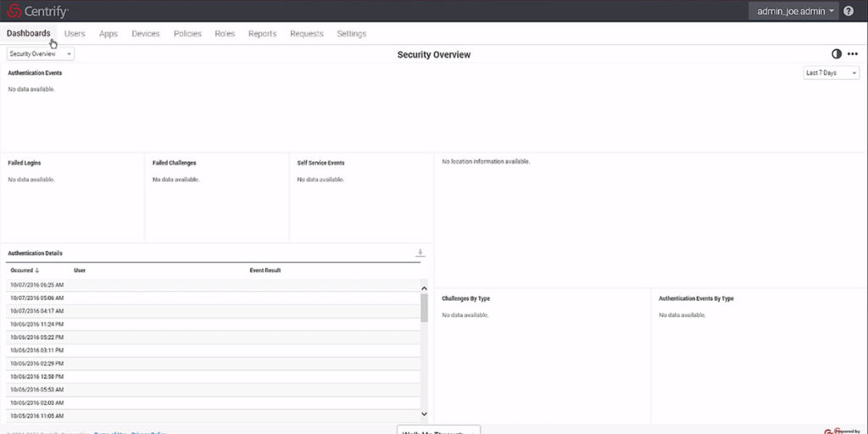The image size is (868, 434).
Task: Open the help question mark icon
Action: [x=849, y=11]
